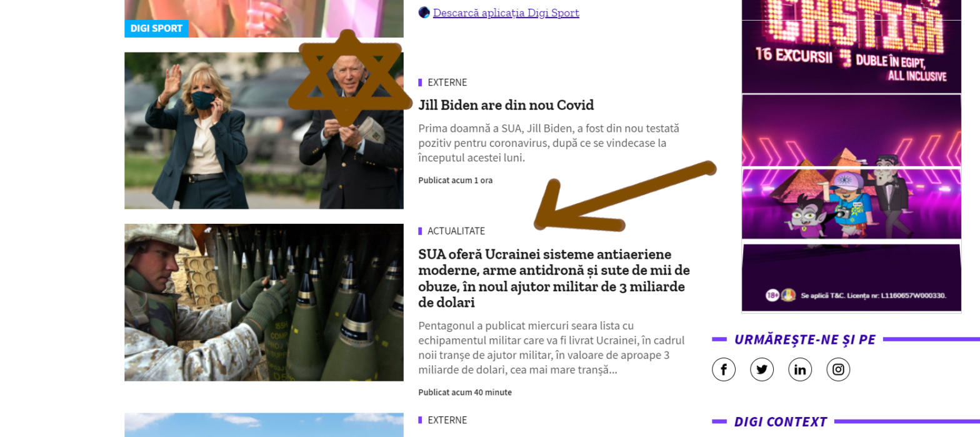Click the EXTERNE label at the page bottom
This screenshot has width=980, height=437.
coord(447,420)
